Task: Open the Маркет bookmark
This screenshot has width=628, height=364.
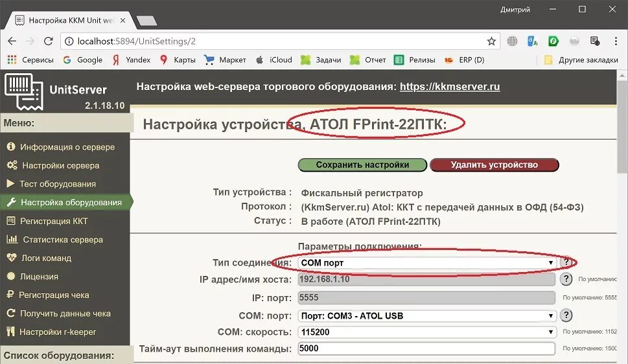Action: click(225, 60)
